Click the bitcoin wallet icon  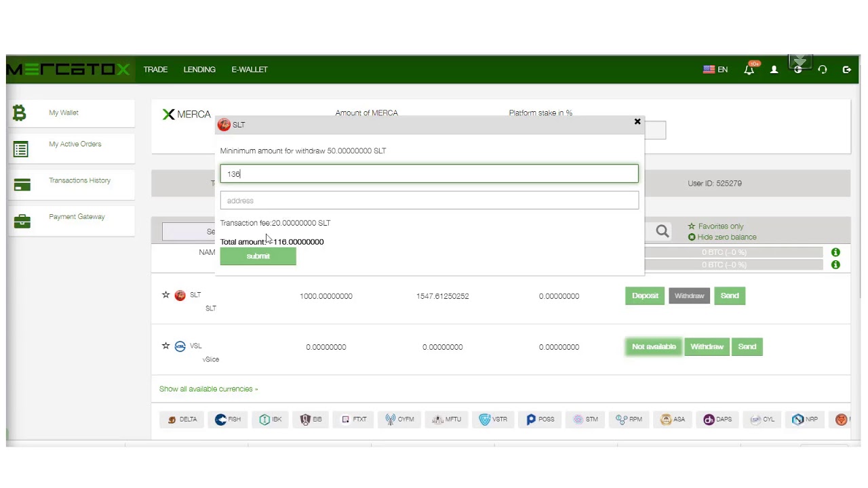tap(20, 113)
